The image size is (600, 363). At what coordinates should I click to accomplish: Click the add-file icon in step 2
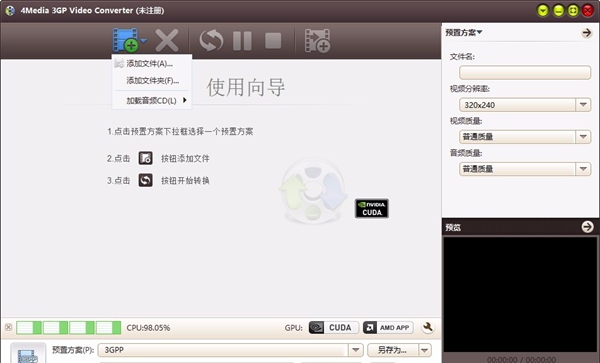[145, 158]
